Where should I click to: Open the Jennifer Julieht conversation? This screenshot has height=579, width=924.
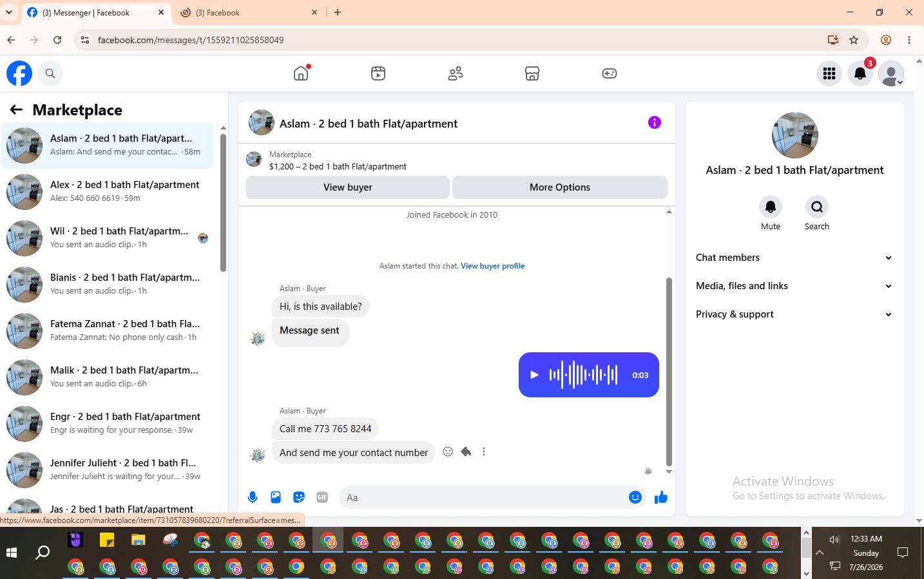[108, 470]
